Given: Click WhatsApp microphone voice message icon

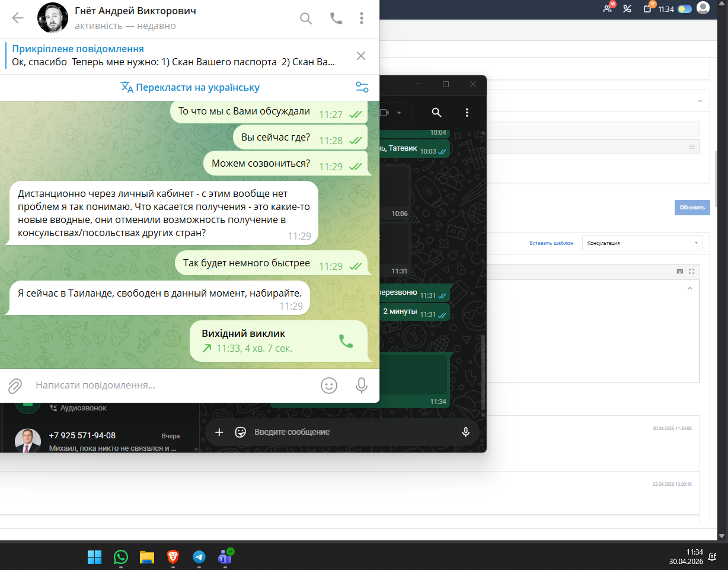Looking at the screenshot, I should 466,432.
